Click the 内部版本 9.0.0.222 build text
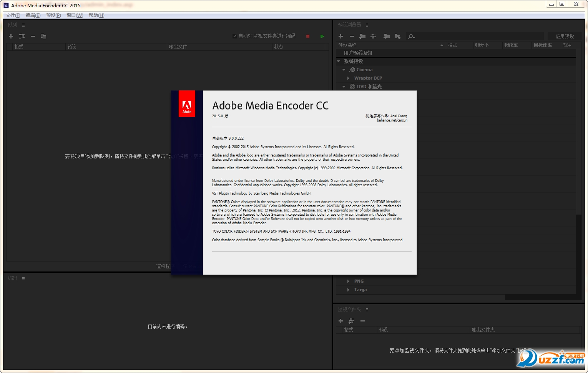 (x=228, y=138)
